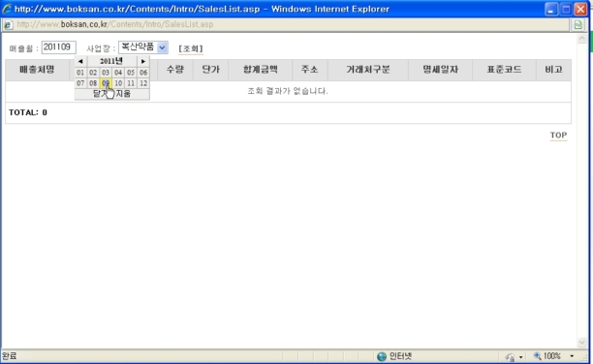The image size is (593, 364).
Task: Click the [조회] search link
Action: (191, 48)
